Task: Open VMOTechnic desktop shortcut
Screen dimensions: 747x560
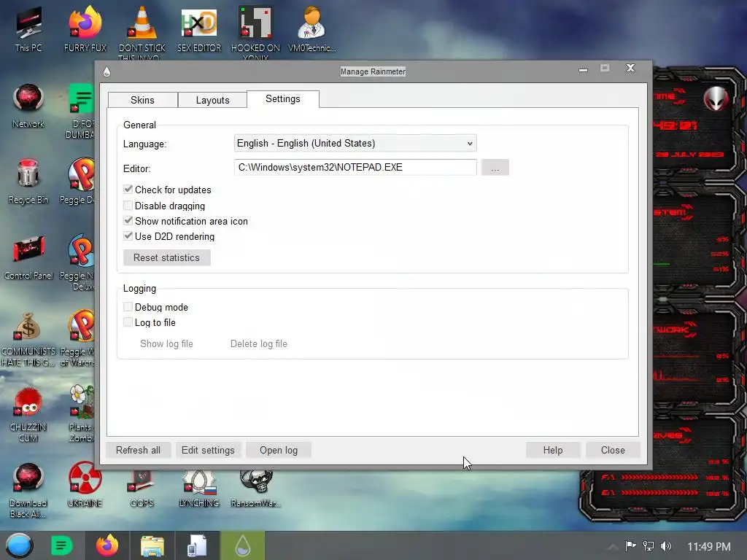Action: pos(311,29)
